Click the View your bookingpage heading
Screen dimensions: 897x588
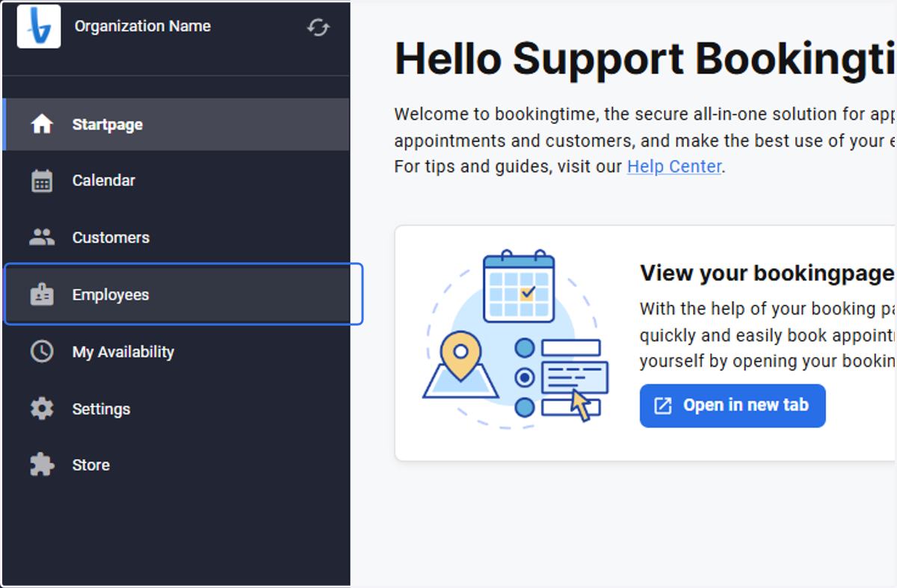[x=768, y=273]
